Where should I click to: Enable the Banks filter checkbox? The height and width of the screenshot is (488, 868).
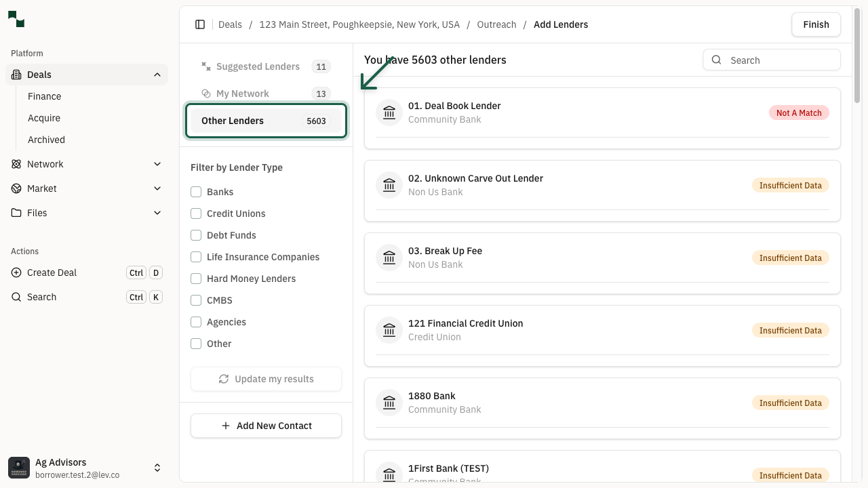point(196,192)
